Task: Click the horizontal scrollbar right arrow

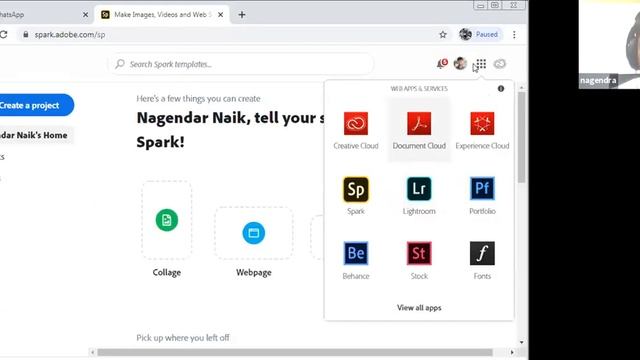Action: 512,352
